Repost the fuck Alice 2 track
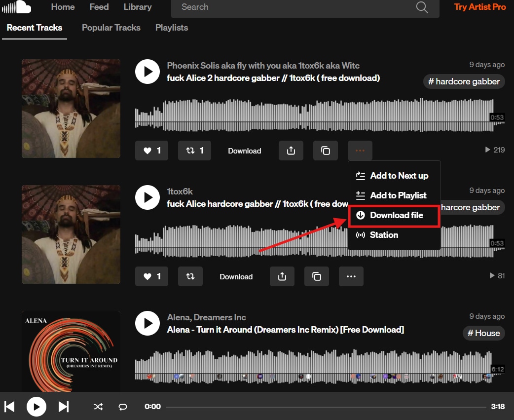This screenshot has width=514, height=420. tap(194, 151)
